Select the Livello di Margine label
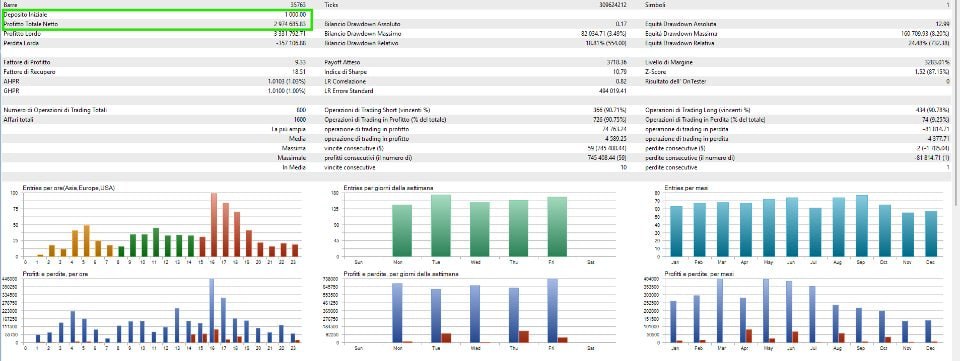 [x=668, y=62]
